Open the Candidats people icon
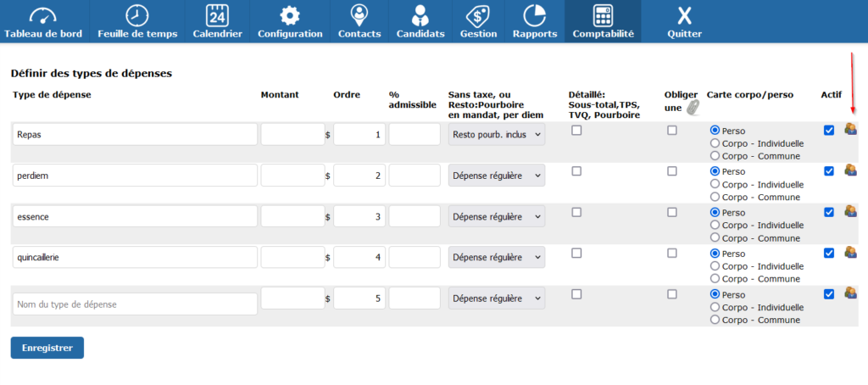 coord(420,15)
